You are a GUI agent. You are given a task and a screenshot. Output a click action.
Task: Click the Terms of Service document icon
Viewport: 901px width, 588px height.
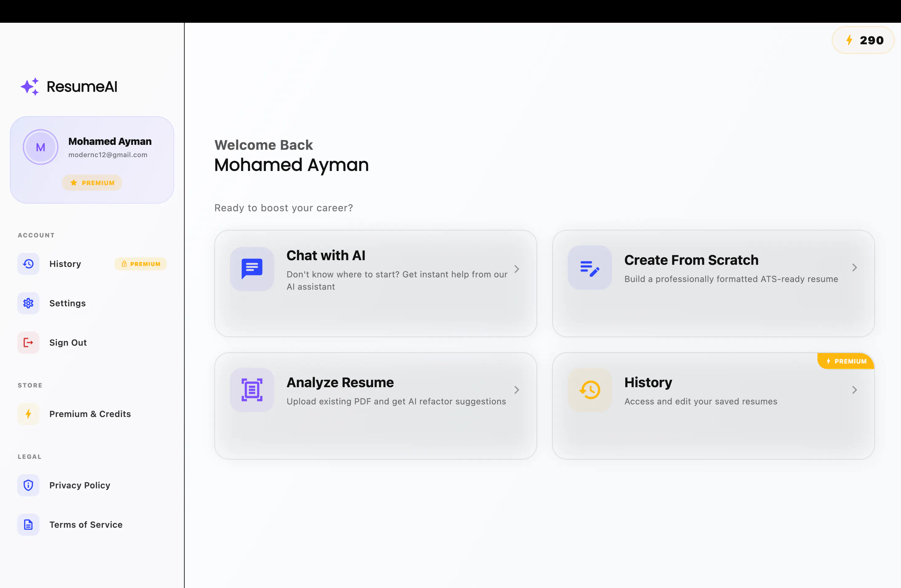pyautogui.click(x=28, y=524)
